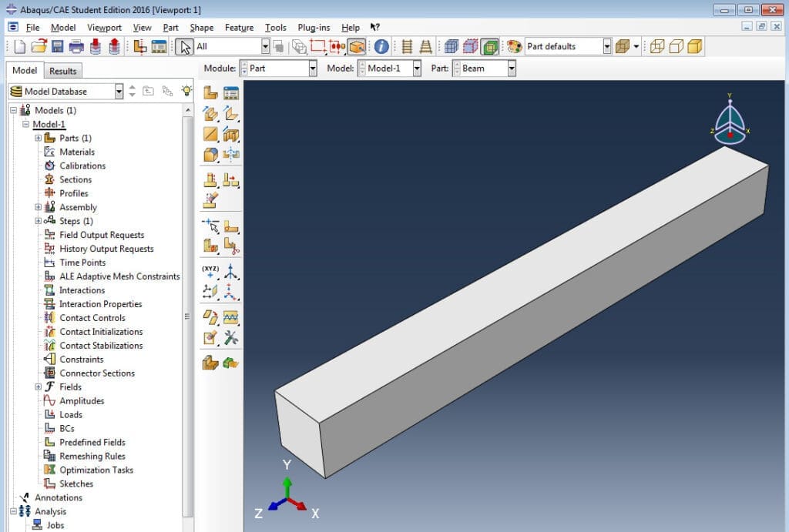Open the Part defaults color dropdown
Viewport: 789px width, 532px height.
pyautogui.click(x=606, y=46)
